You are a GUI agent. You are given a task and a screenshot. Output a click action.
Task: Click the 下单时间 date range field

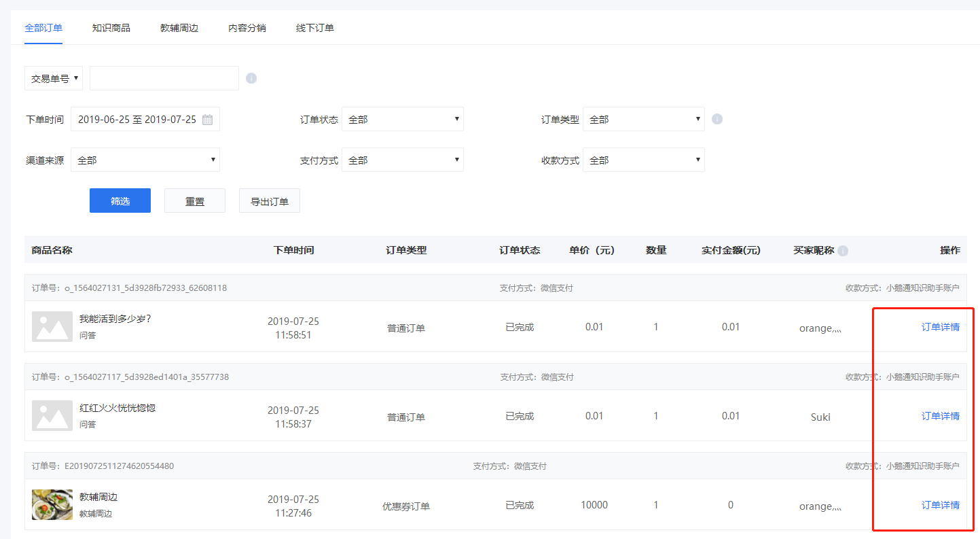tap(145, 119)
